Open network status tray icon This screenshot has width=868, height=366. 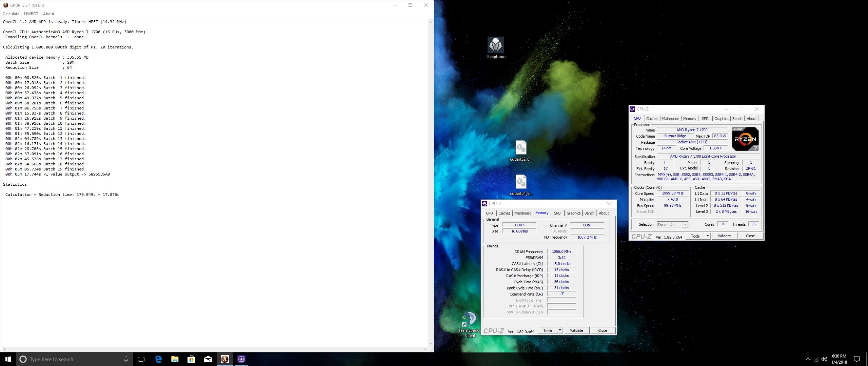816,359
